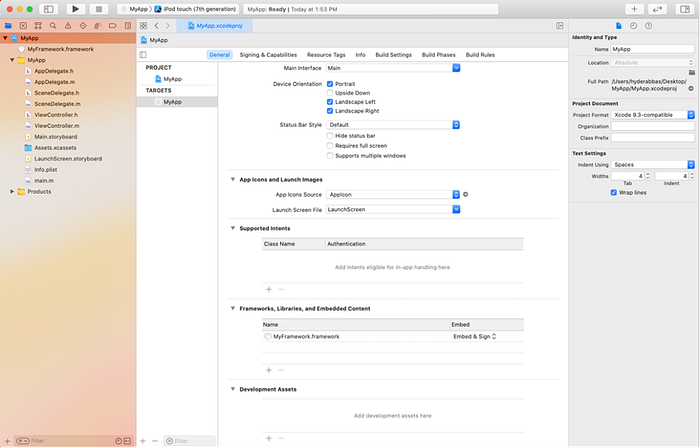Click the Tab width stepper
The height and width of the screenshot is (448, 700).
[648, 176]
